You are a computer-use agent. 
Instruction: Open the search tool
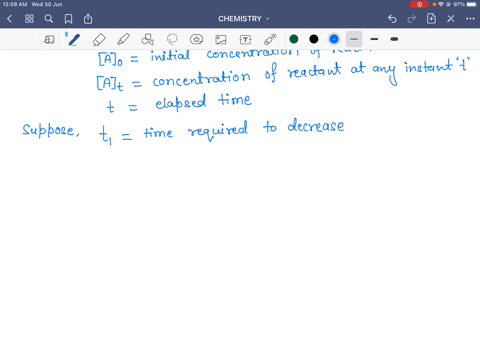coord(49,19)
